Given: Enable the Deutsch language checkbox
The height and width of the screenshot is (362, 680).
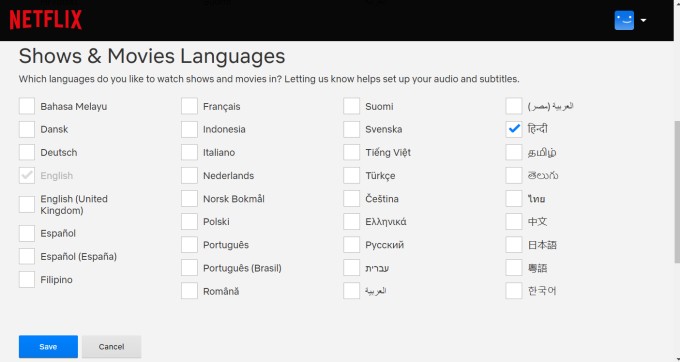Looking at the screenshot, I should 27,153.
